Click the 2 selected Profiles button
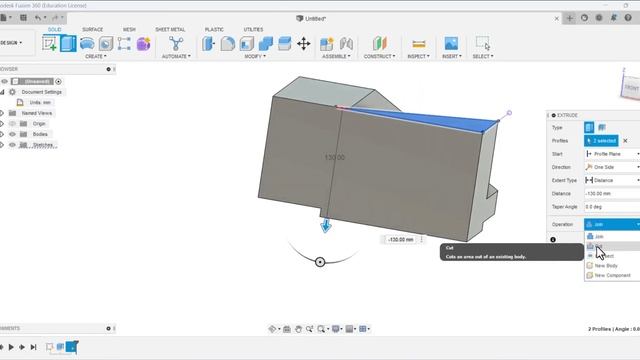Screen dimensions: 640x360 (x=601, y=141)
